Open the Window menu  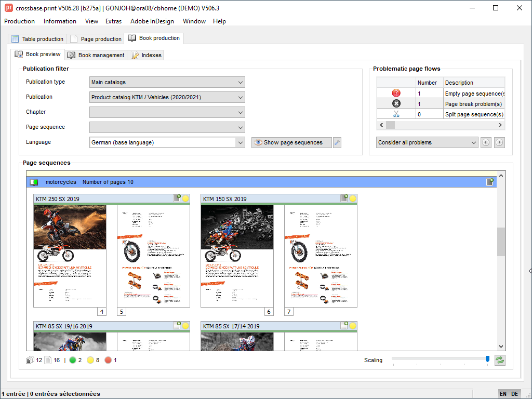click(194, 21)
